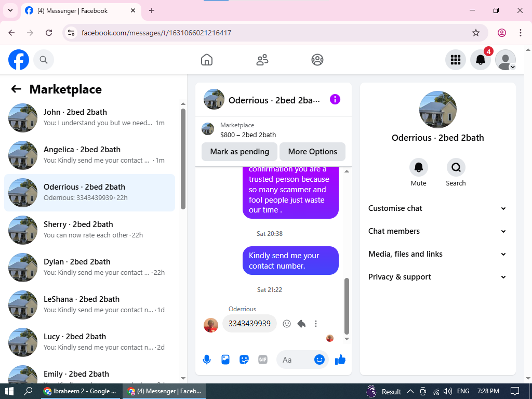Expand Media, files and links section
The height and width of the screenshot is (399, 532).
pos(437,254)
